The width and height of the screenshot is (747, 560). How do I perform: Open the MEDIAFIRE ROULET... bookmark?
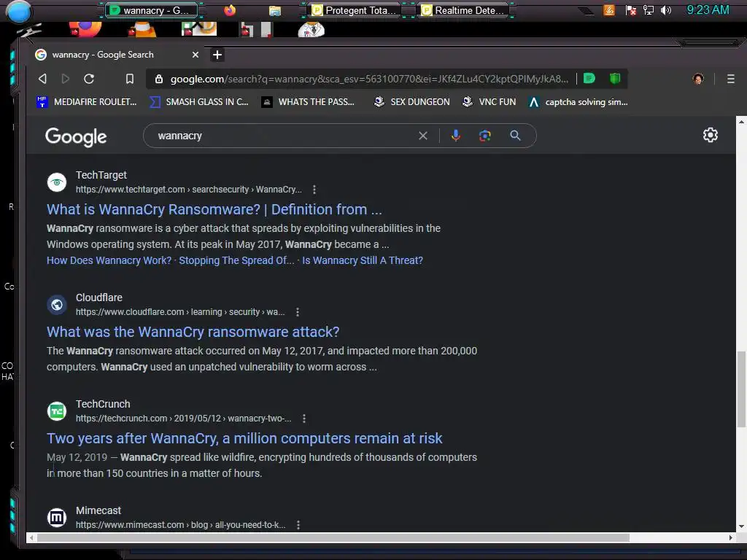point(87,102)
